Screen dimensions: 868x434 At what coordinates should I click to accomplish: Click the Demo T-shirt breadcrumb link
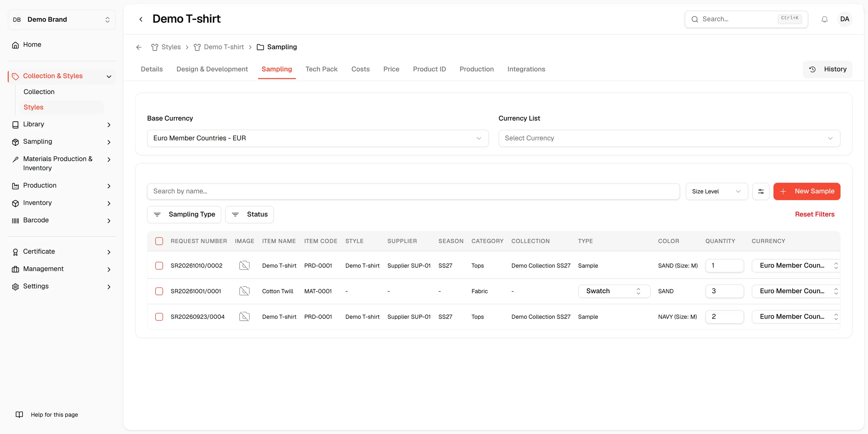tap(224, 47)
